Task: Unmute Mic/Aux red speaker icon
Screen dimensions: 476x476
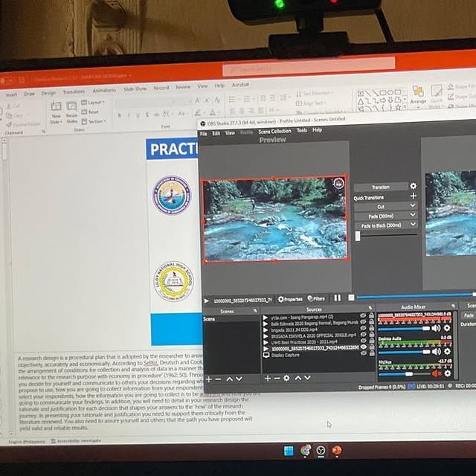Action: click(x=437, y=373)
